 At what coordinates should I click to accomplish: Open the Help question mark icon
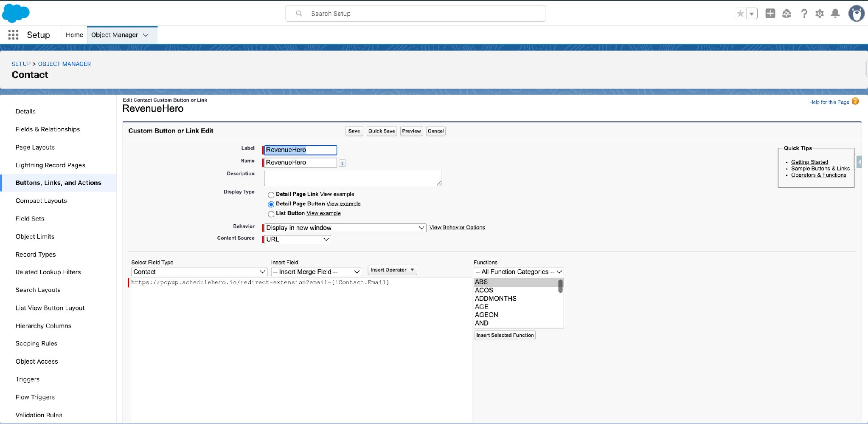pyautogui.click(x=804, y=14)
